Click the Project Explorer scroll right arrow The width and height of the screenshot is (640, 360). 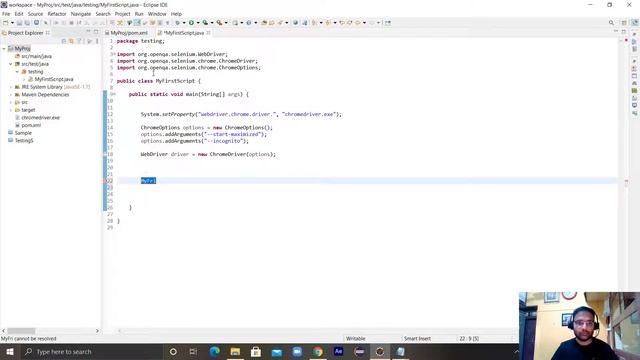point(97,331)
